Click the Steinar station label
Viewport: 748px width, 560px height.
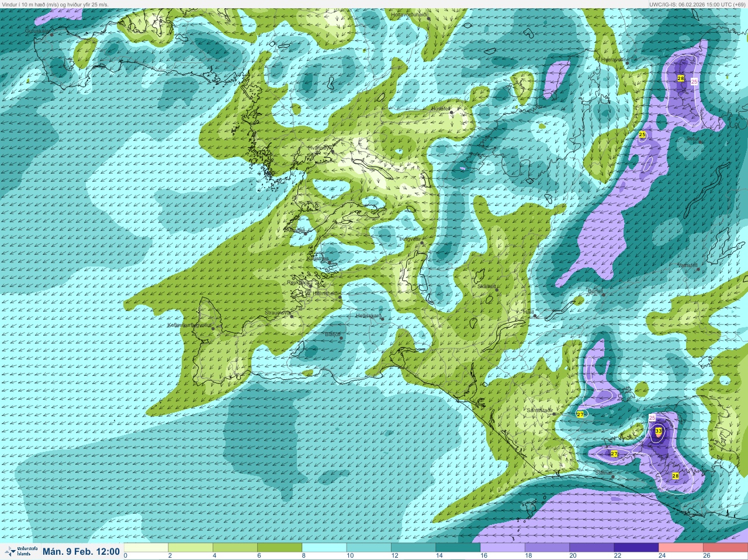point(603,473)
